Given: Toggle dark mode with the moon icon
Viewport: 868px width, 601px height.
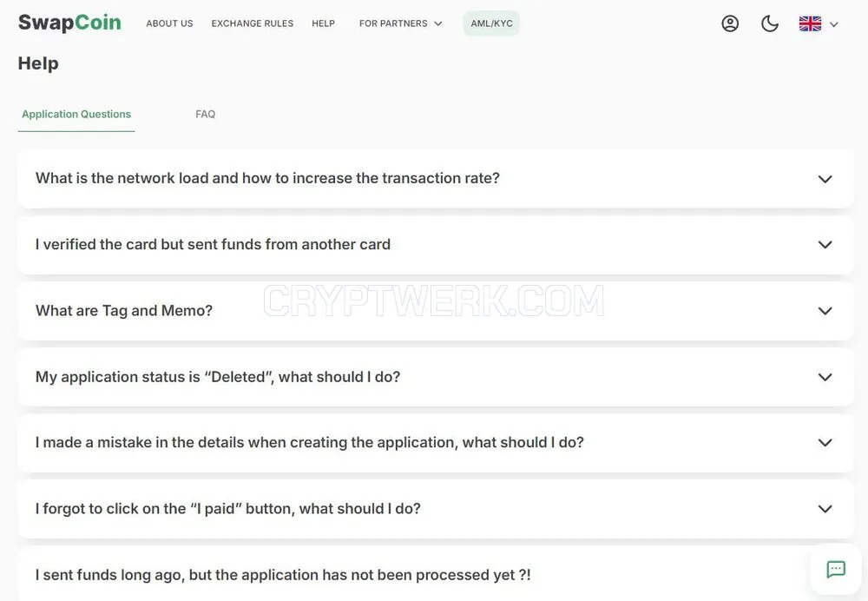Looking at the screenshot, I should click(x=769, y=23).
